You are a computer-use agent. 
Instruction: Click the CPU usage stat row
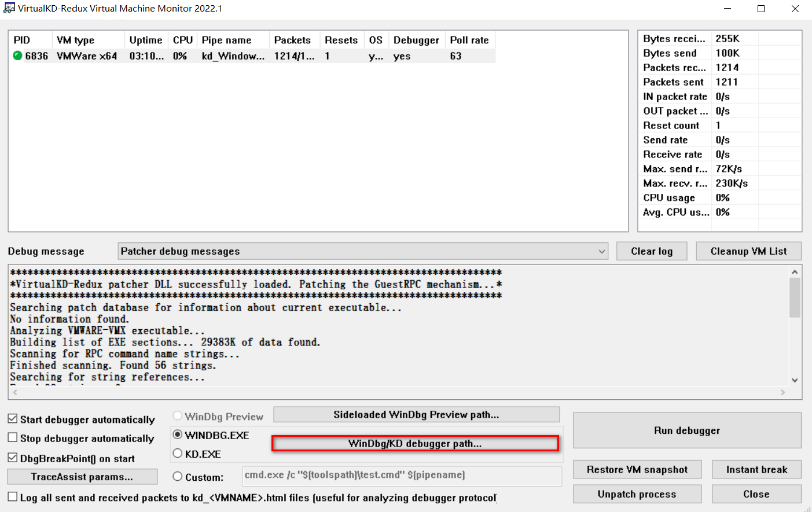(719, 198)
